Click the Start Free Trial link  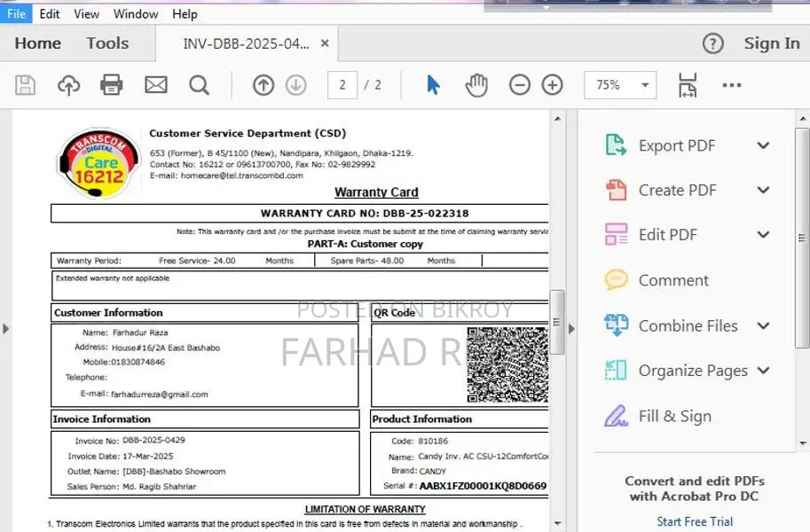pos(695,521)
